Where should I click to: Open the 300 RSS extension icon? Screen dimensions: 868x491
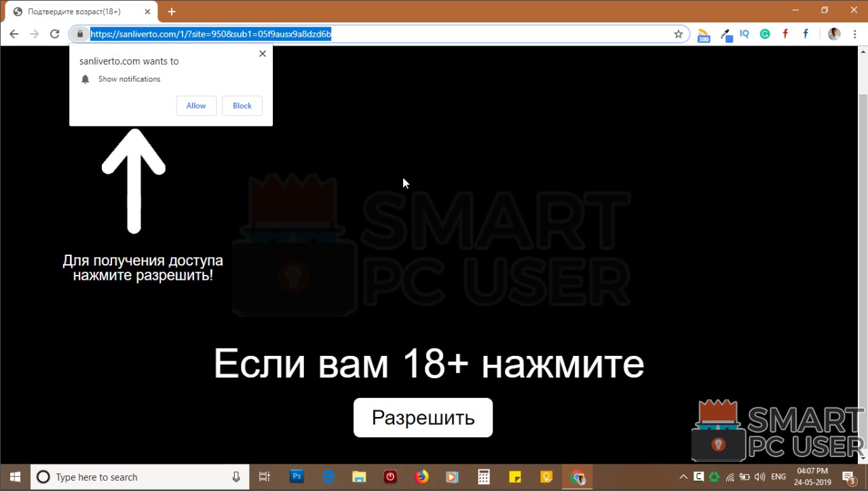coord(704,33)
